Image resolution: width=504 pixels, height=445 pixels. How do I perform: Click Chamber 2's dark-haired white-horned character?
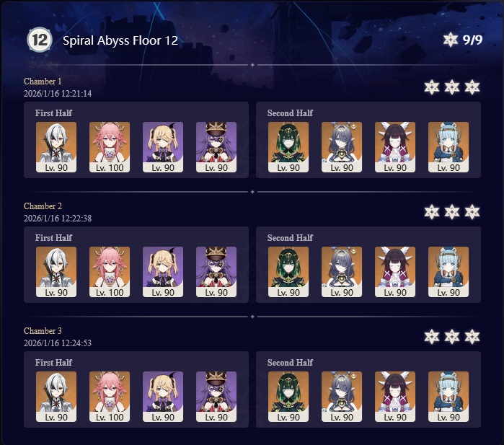(395, 272)
